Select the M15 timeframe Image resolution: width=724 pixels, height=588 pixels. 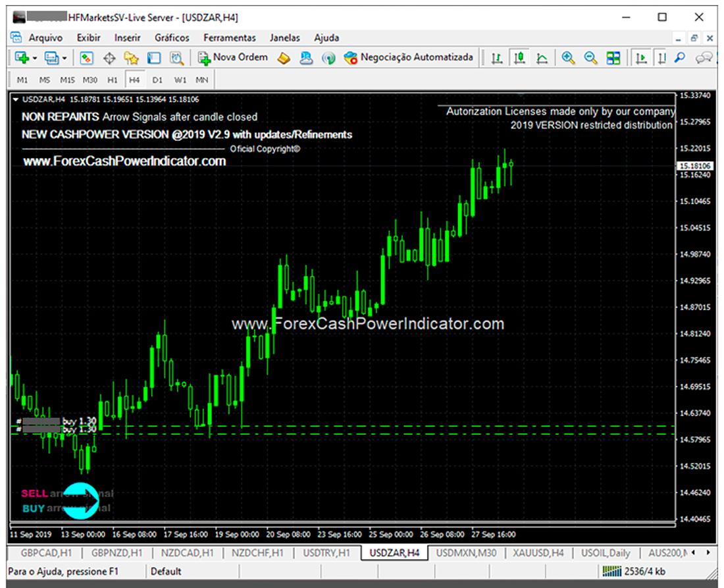point(67,80)
